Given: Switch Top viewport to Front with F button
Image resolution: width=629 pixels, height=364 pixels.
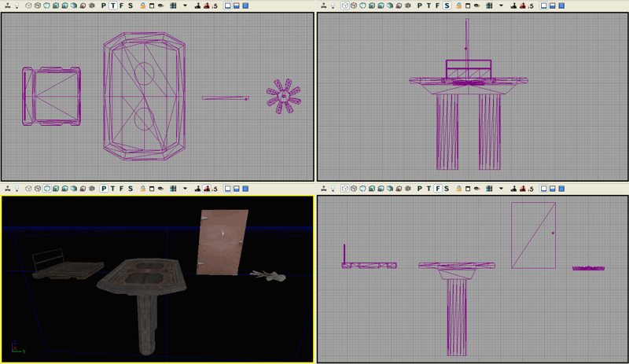Looking at the screenshot, I should pyautogui.click(x=122, y=6).
